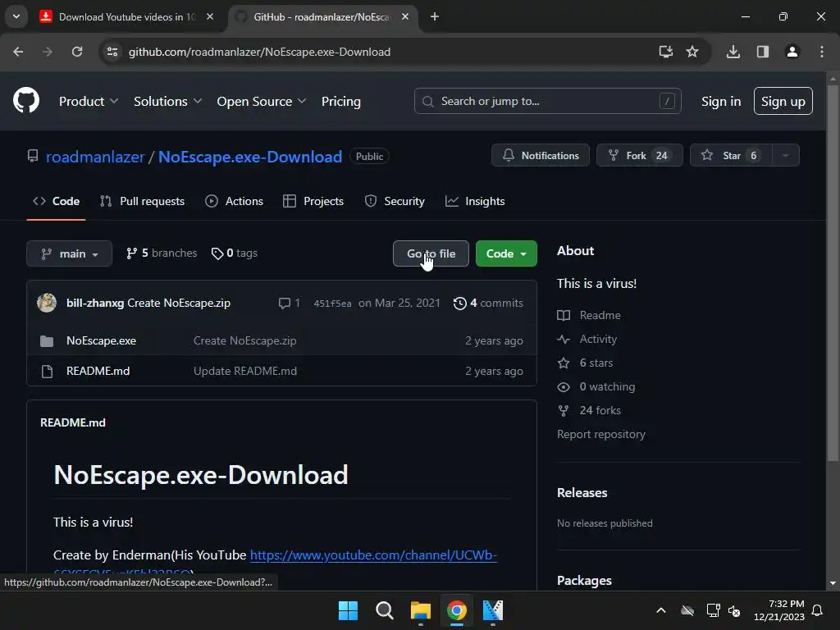
Task: Open Activity link in About sidebar
Action: pos(587,339)
